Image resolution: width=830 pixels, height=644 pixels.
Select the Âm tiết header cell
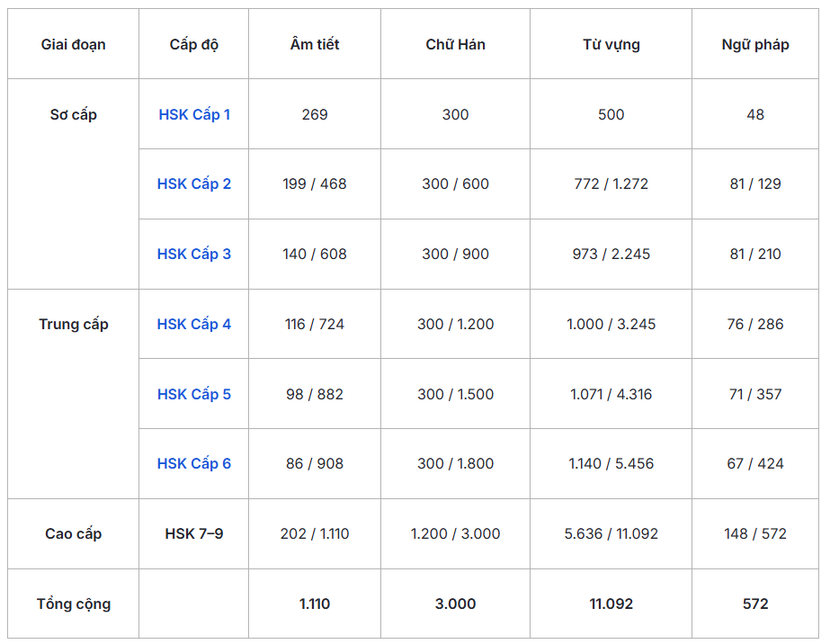pyautogui.click(x=315, y=44)
